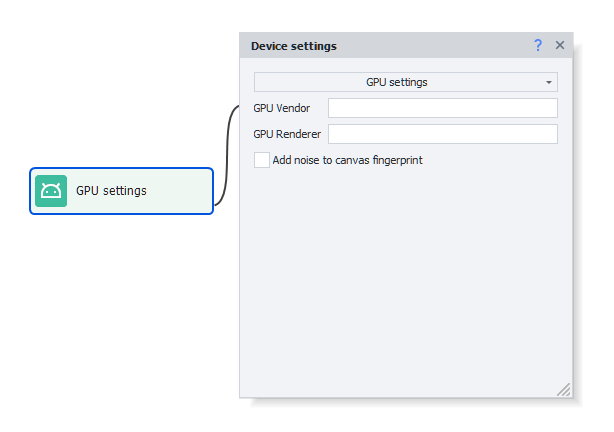Focus the GPU Vendor input field
The image size is (614, 432).
(x=443, y=108)
